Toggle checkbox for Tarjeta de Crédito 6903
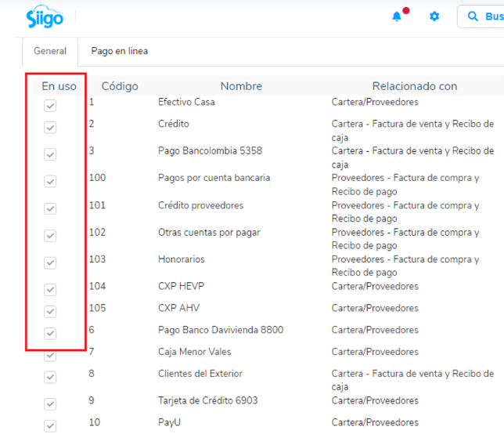The width and height of the screenshot is (504, 445). tap(50, 404)
